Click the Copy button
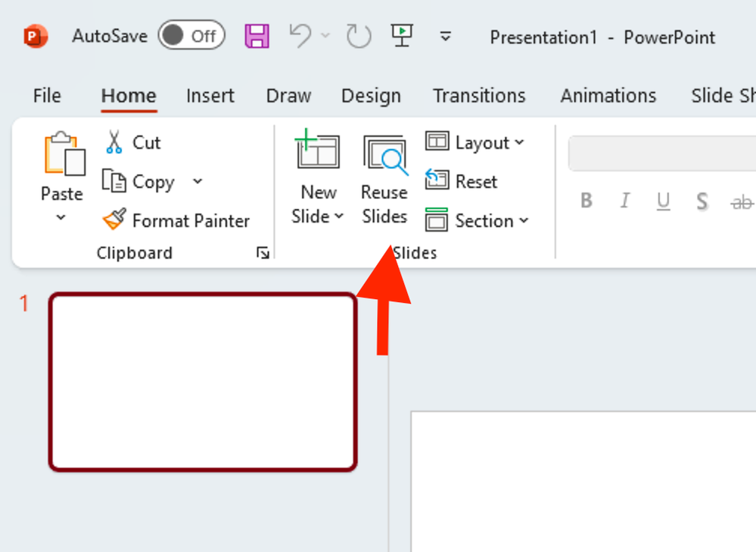 click(x=138, y=182)
